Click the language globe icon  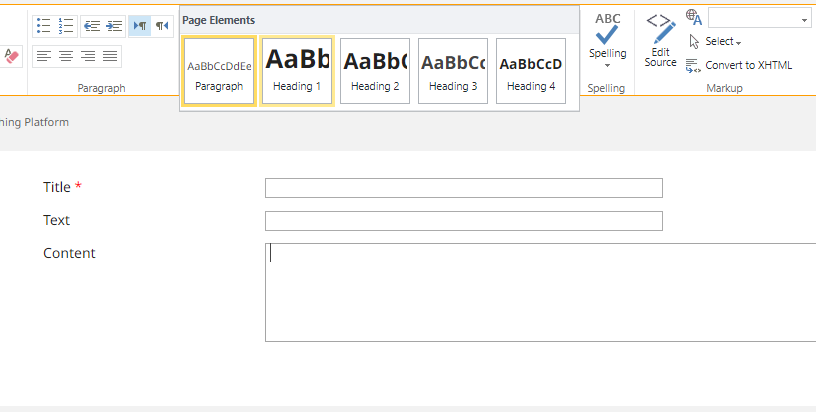tap(694, 17)
